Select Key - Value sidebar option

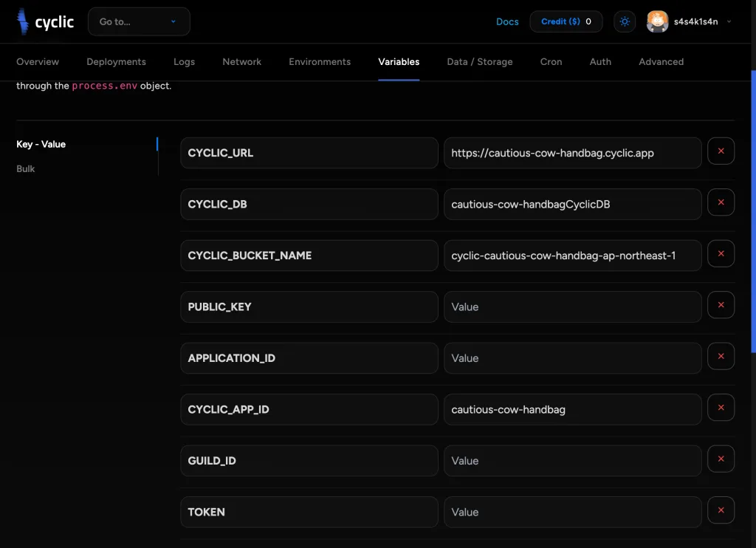coord(41,144)
